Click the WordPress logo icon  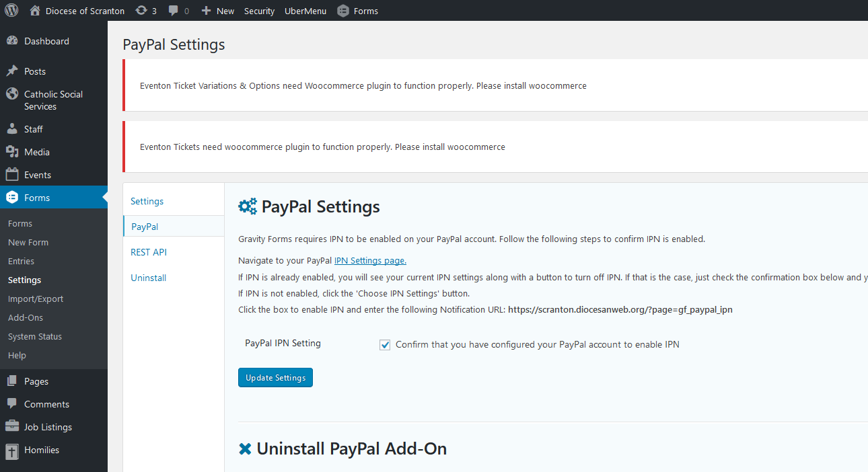click(11, 11)
